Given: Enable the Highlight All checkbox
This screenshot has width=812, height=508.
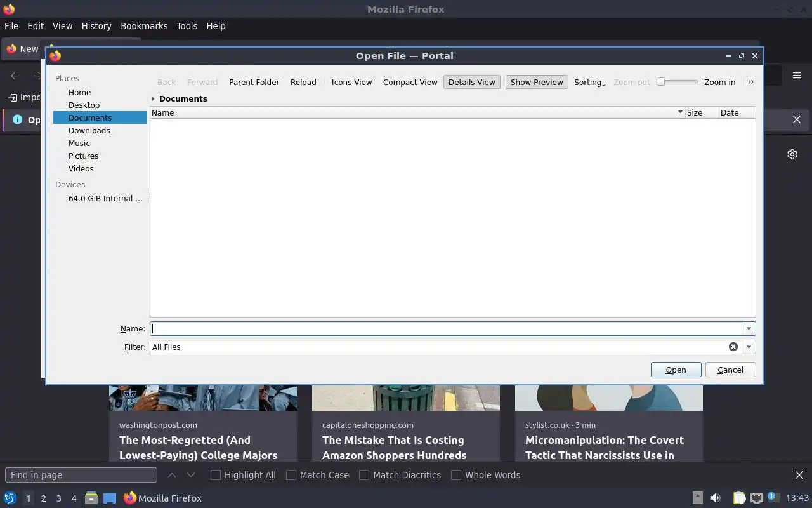Looking at the screenshot, I should pyautogui.click(x=216, y=475).
